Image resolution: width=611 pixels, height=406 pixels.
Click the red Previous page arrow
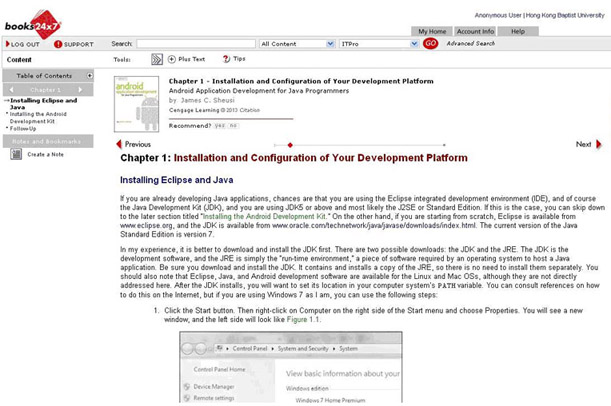[119, 144]
